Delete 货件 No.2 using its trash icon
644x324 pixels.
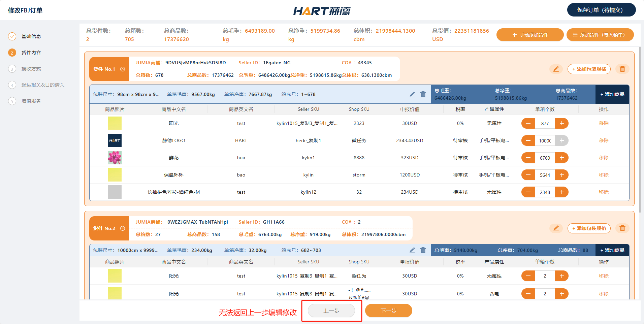click(622, 228)
